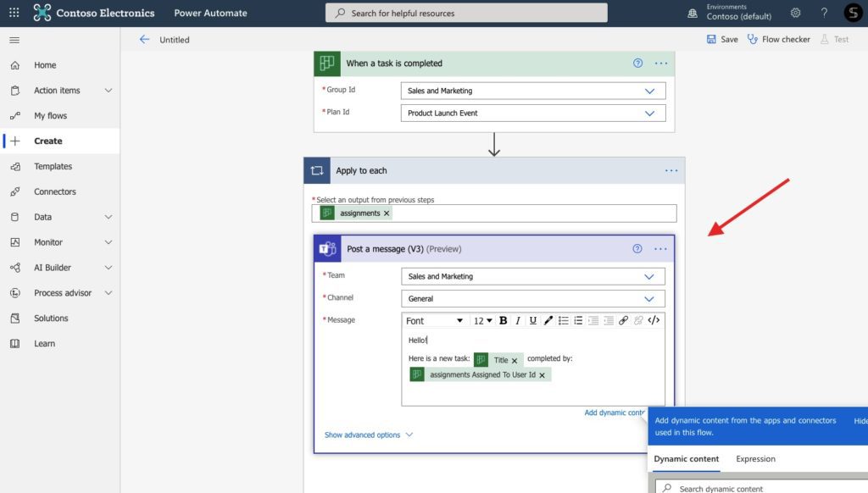Select Create in the sidebar

(x=60, y=141)
